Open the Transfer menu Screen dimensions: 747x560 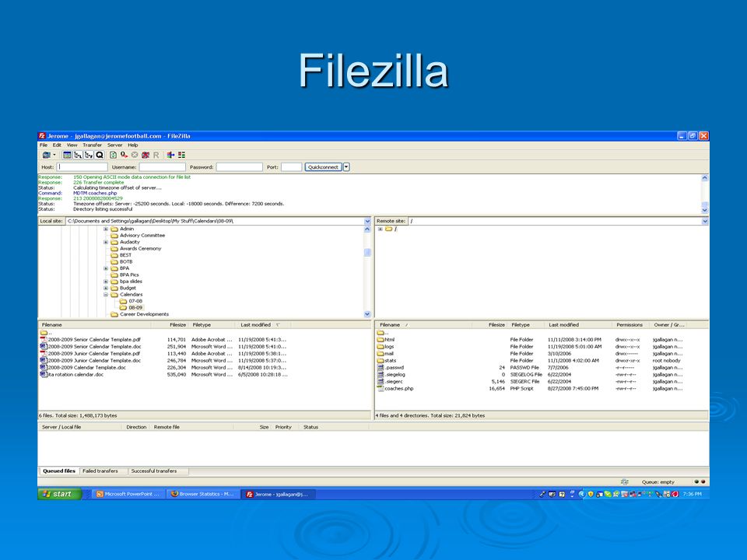[x=92, y=145]
